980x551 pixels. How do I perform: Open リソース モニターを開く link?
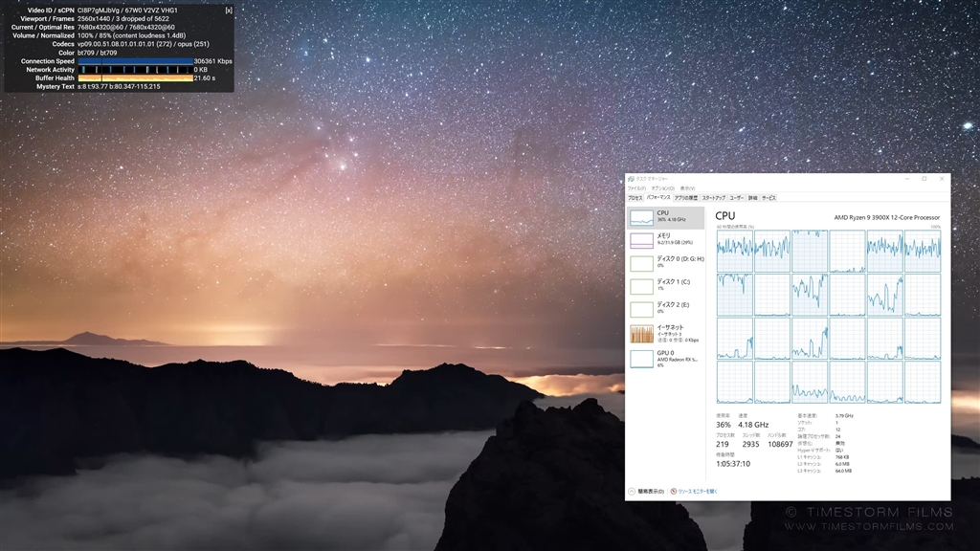(694, 492)
